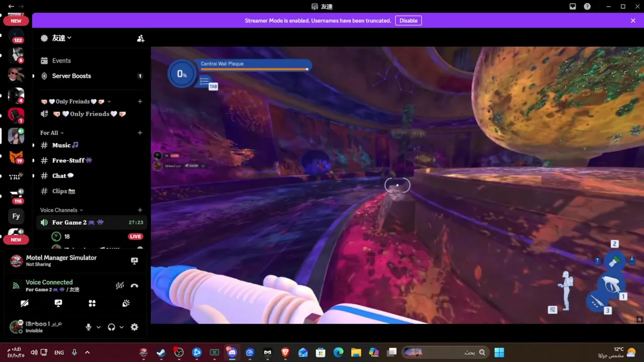Screen dimensions: 644x362
Task: Share Motel Manager Simulator screen icon
Action: (x=134, y=261)
